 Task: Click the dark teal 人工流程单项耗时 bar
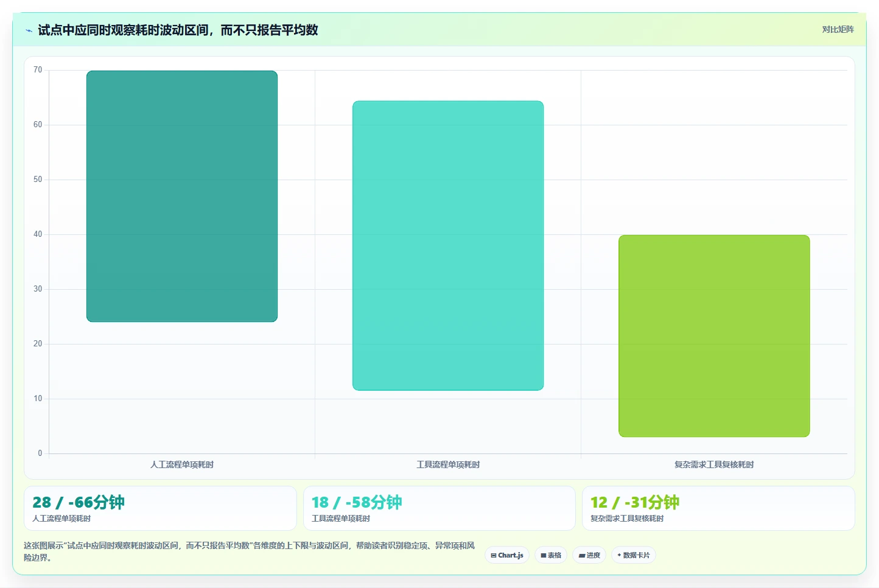(182, 196)
